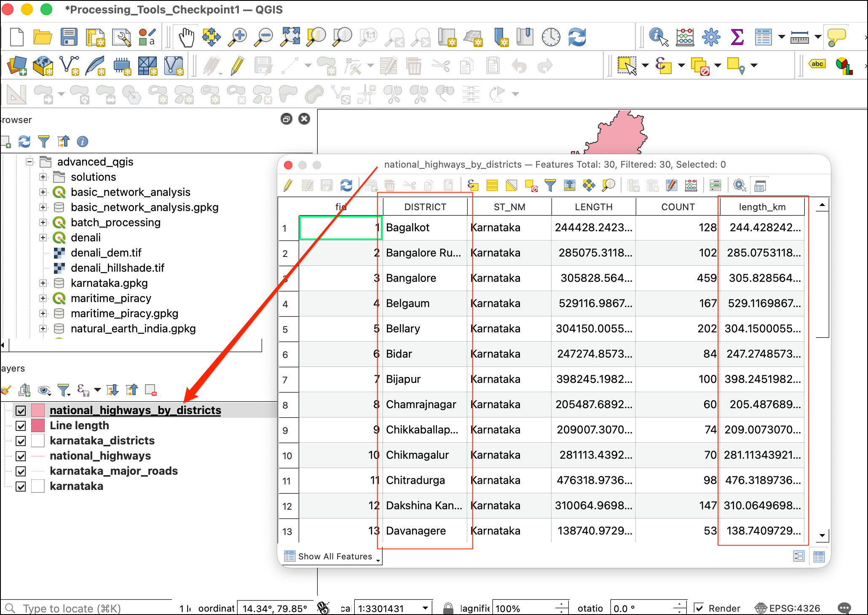Toggle visibility of karnataka_districts layer

point(21,441)
